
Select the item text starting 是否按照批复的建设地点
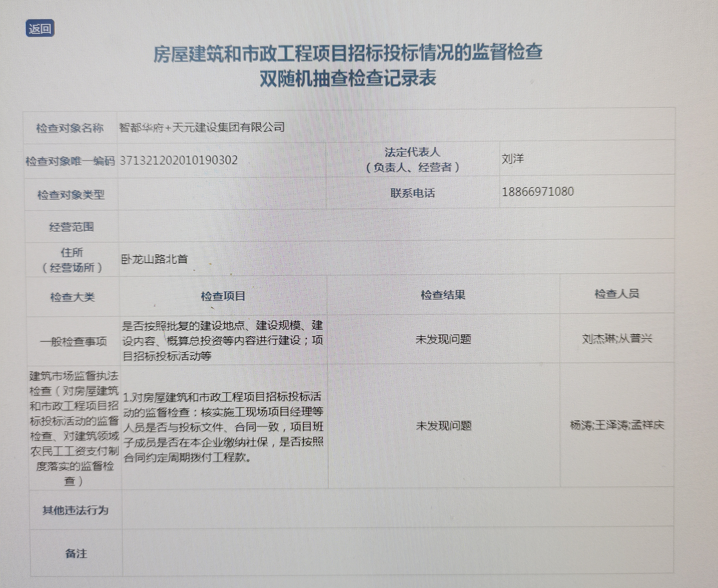click(222, 341)
